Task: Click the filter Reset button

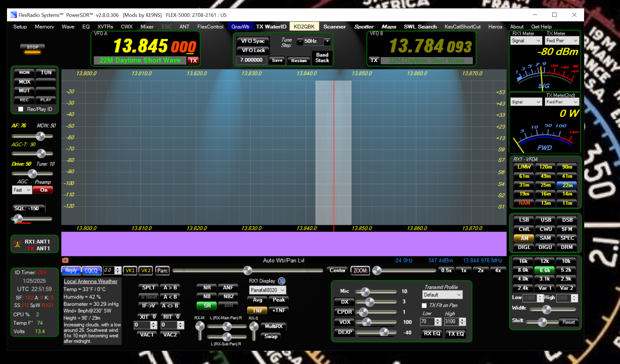Action: point(569,322)
